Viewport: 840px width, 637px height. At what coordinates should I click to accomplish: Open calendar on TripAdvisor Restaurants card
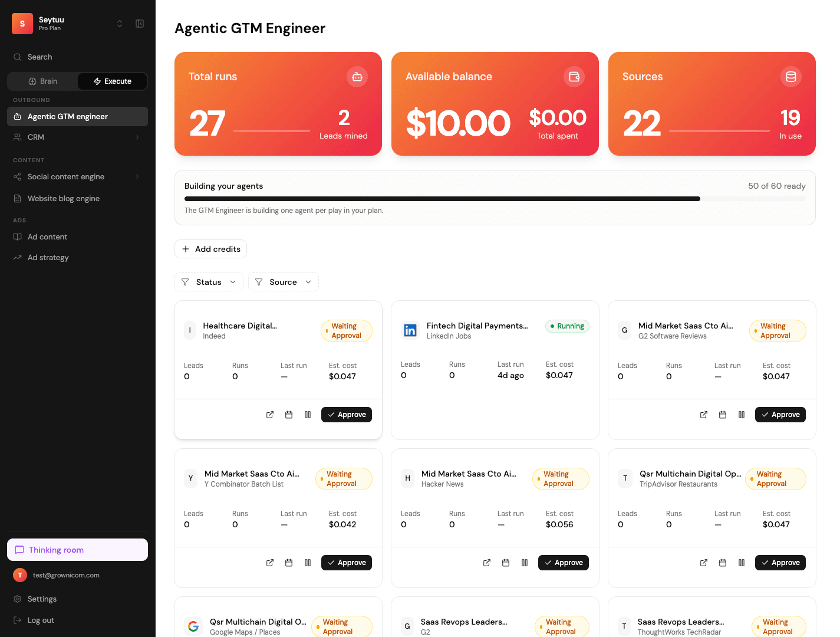click(x=723, y=563)
